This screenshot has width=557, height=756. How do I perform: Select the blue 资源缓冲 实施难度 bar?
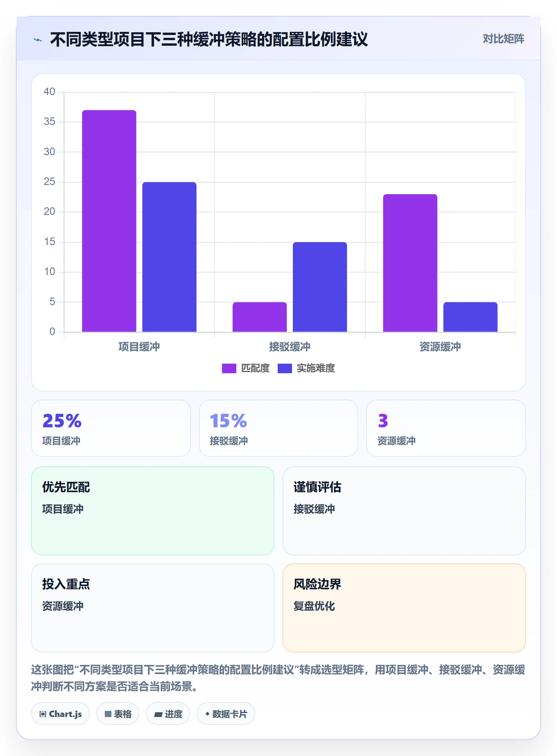[470, 317]
